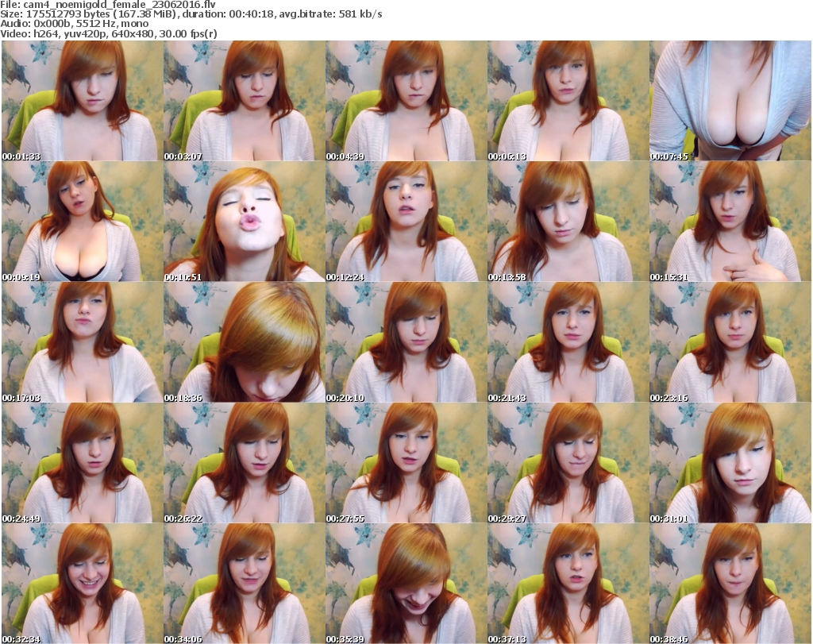Click the thumbnail stamped 00:04:39
The image size is (813, 644).
pos(406,101)
